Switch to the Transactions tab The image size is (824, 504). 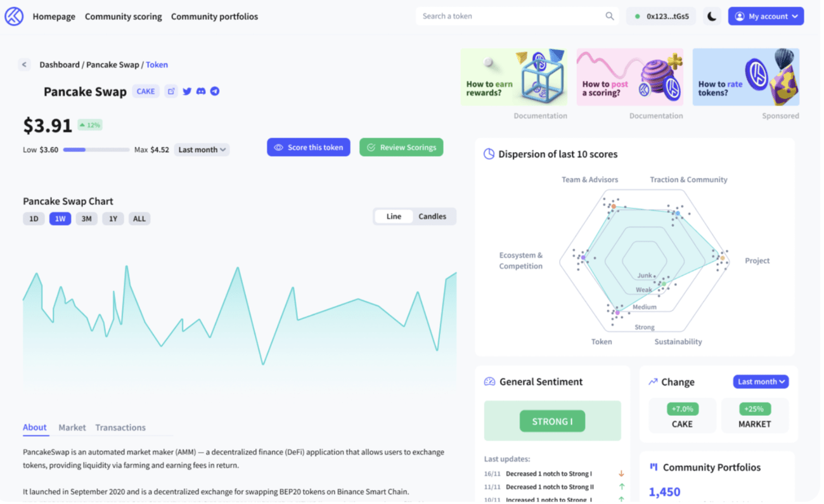pos(120,427)
